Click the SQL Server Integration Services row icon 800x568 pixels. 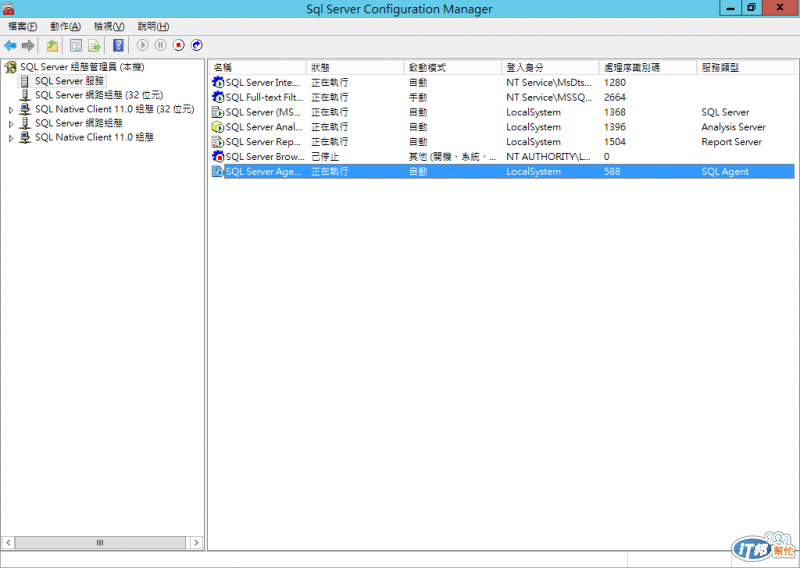(x=218, y=82)
